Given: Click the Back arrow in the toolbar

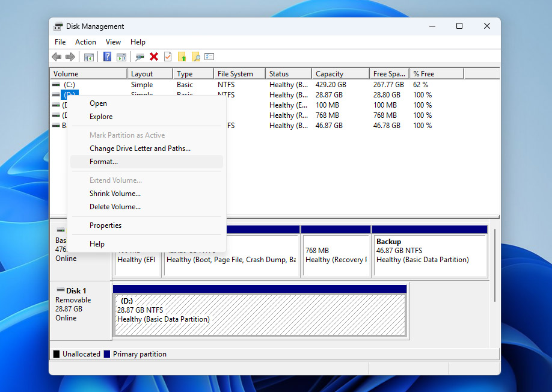Looking at the screenshot, I should coord(57,57).
